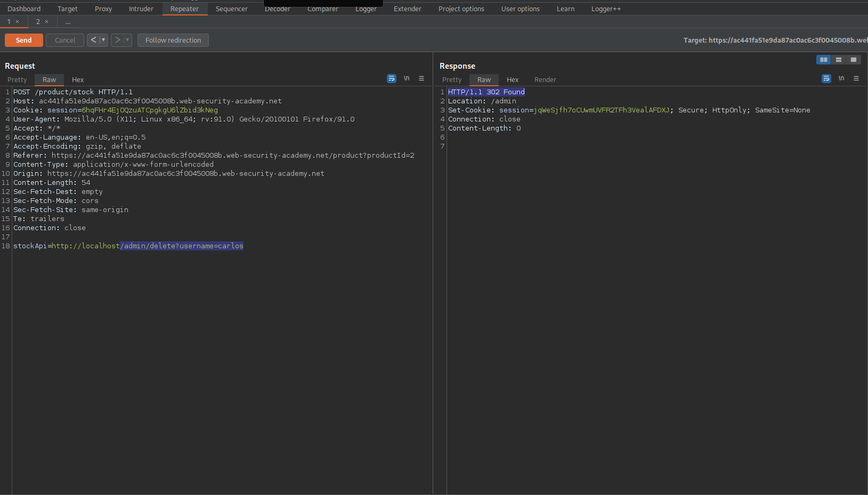This screenshot has width=868, height=495.
Task: Click Follow redirection button
Action: click(173, 40)
